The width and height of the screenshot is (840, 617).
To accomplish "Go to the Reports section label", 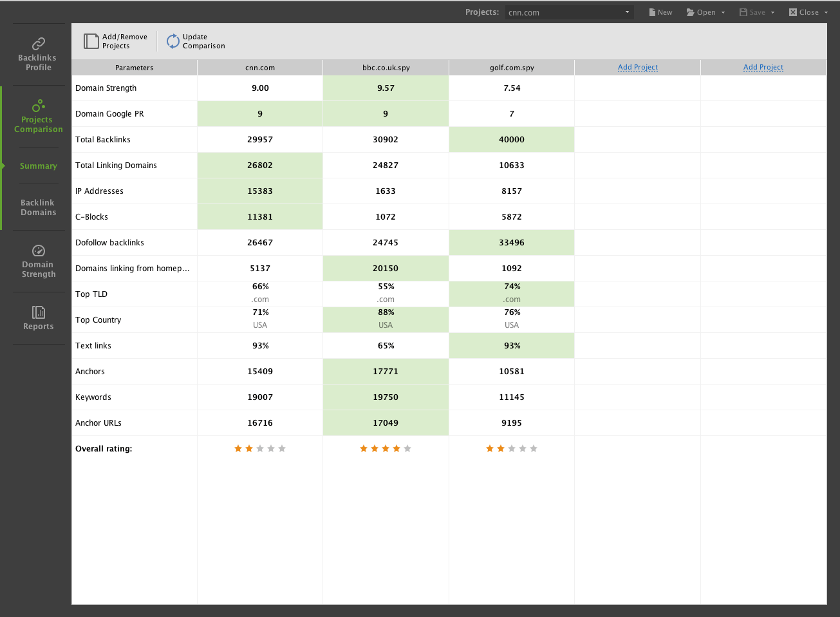I will [39, 327].
